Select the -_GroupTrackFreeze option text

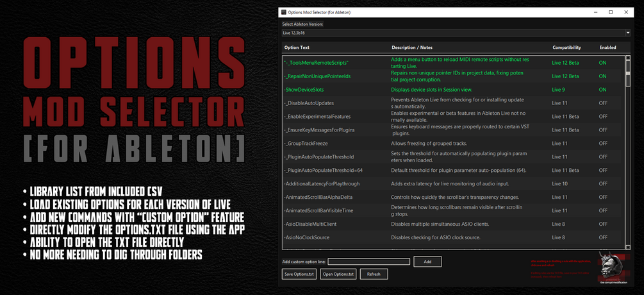[305, 144]
